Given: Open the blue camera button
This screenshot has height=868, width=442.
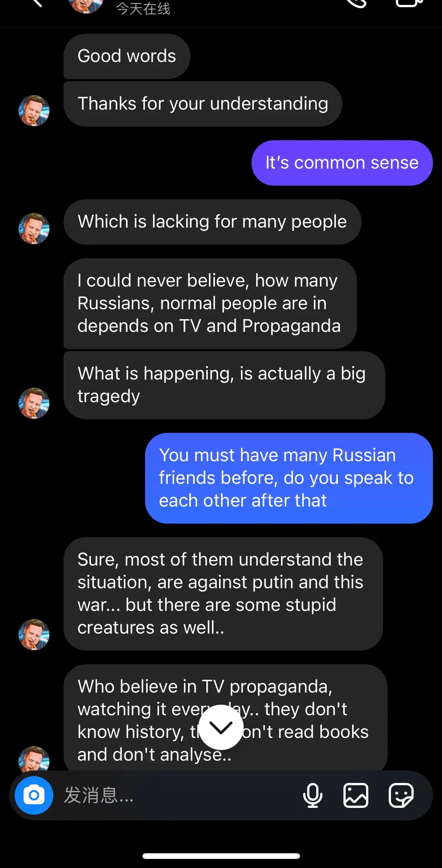Looking at the screenshot, I should tap(34, 795).
